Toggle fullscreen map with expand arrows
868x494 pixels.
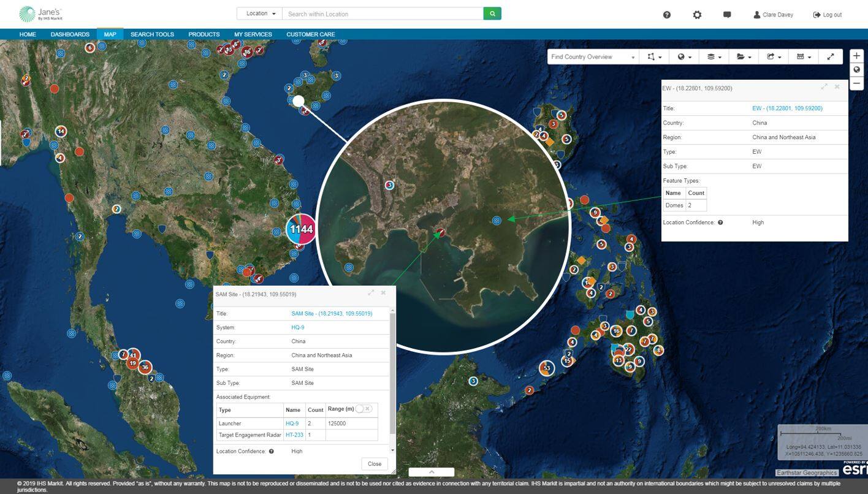(831, 57)
